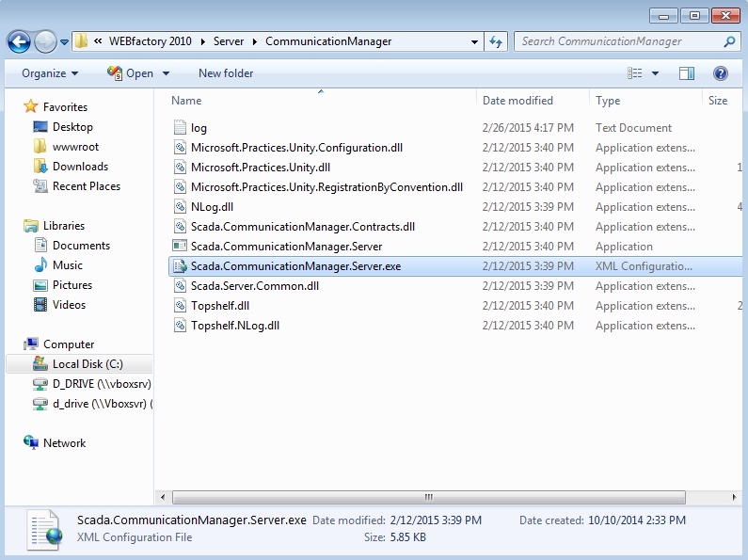The width and height of the screenshot is (748, 560).
Task: Open Help with the question mark icon
Action: pyautogui.click(x=721, y=73)
